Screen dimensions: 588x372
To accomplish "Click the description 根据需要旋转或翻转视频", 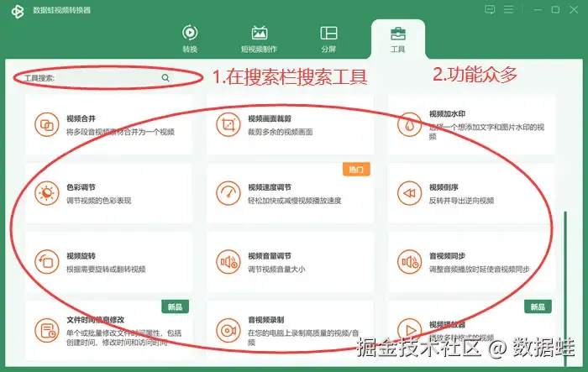I will coord(106,269).
